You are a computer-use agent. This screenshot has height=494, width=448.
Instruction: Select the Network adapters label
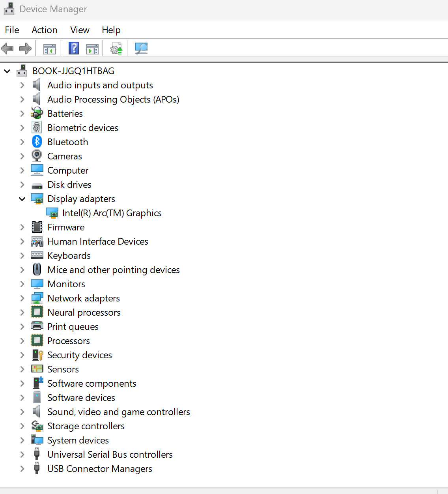click(84, 298)
